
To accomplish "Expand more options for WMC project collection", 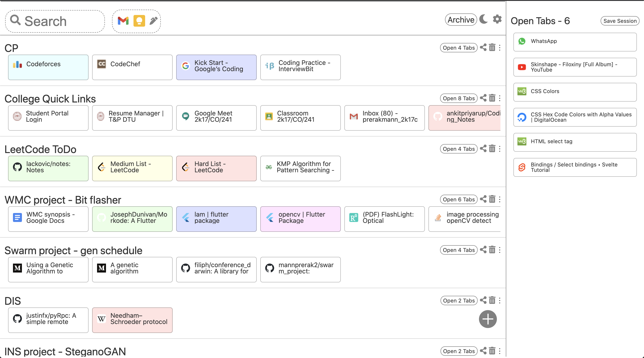I will click(500, 199).
